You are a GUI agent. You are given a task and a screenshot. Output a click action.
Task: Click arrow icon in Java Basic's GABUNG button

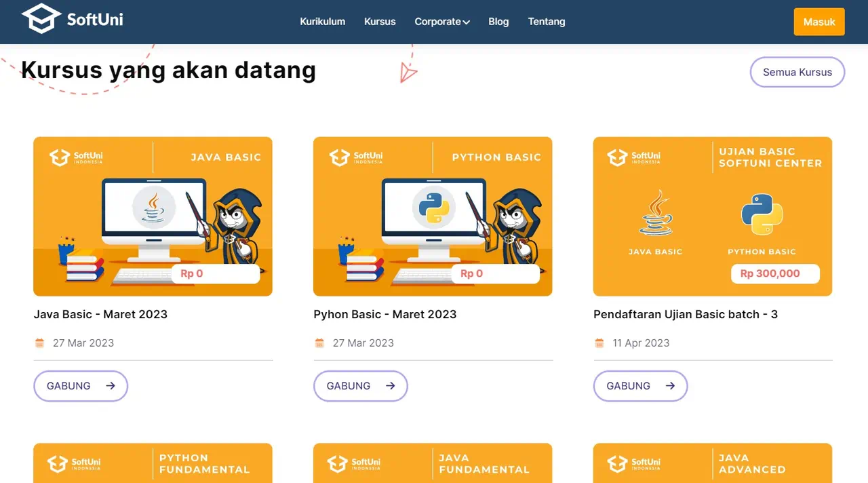click(111, 386)
